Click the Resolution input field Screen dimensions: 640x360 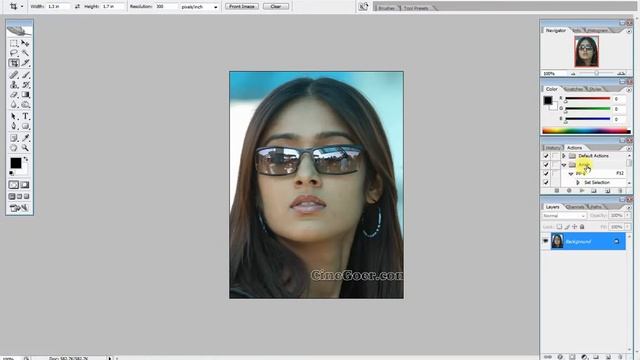coord(167,7)
